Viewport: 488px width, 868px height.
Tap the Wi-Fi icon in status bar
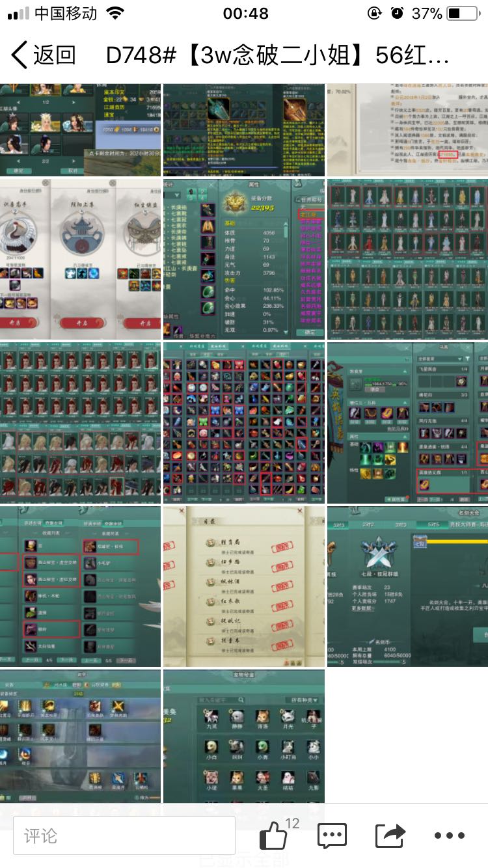point(115,13)
